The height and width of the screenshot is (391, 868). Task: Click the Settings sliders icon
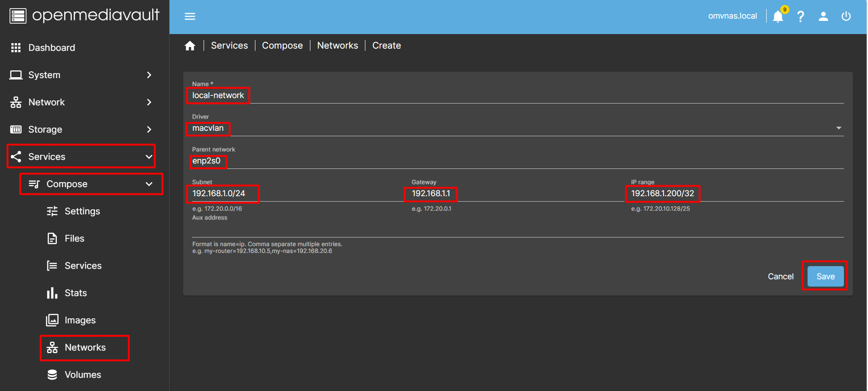tap(52, 211)
